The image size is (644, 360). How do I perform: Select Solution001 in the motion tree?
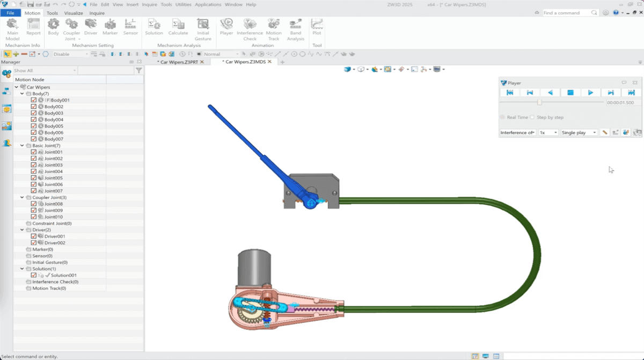(x=63, y=275)
